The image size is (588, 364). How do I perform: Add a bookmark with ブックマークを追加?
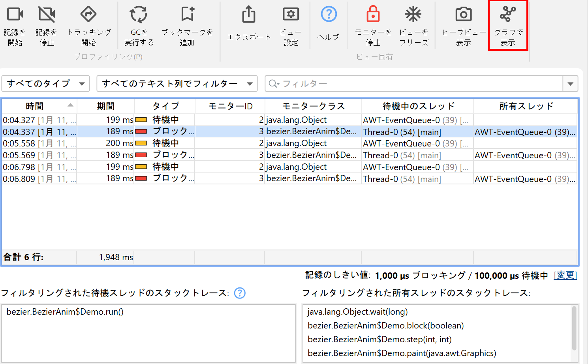point(187,15)
